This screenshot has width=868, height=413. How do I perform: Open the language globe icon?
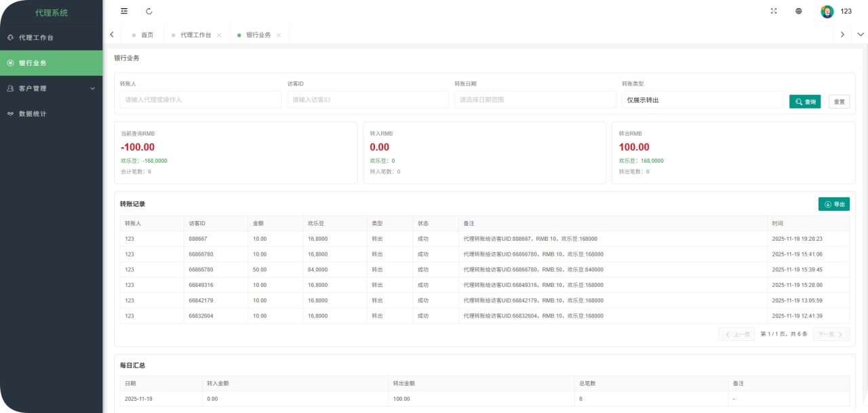point(799,11)
